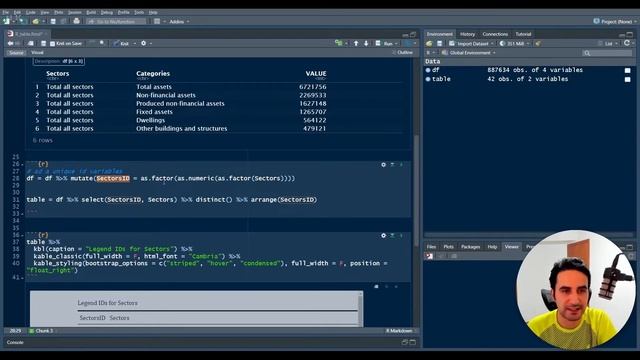Click the chunk options gear on line 26
Viewport: 640px width, 360px height.
point(383,165)
